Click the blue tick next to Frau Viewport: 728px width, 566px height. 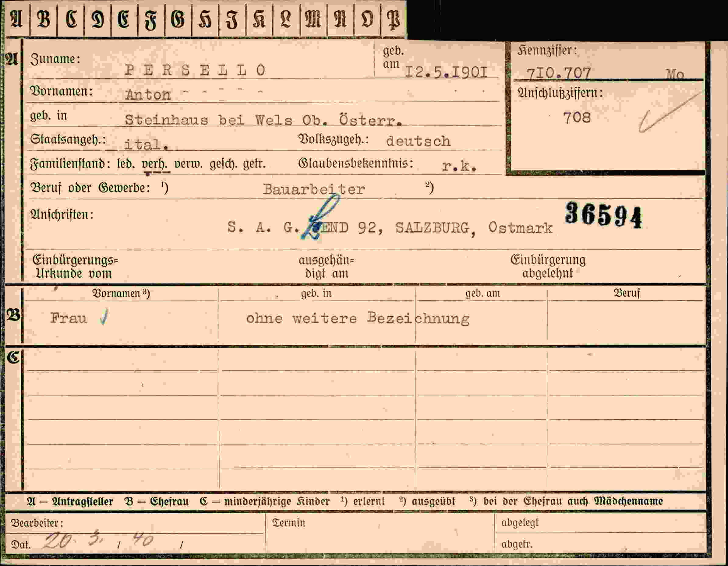pos(104,317)
